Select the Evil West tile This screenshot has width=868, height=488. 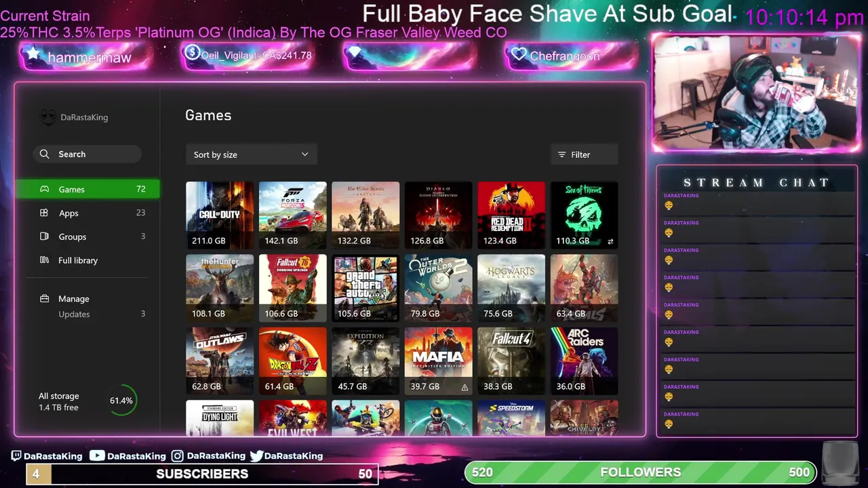coord(292,418)
